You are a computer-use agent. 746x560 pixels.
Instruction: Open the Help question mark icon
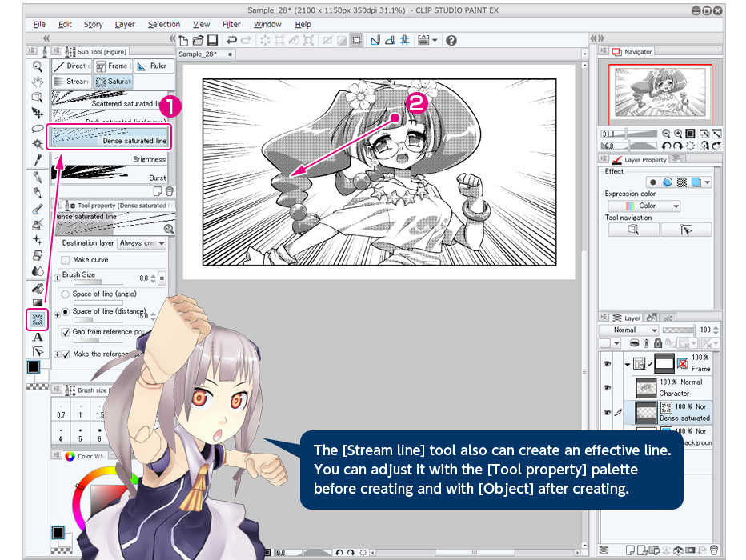[x=451, y=40]
